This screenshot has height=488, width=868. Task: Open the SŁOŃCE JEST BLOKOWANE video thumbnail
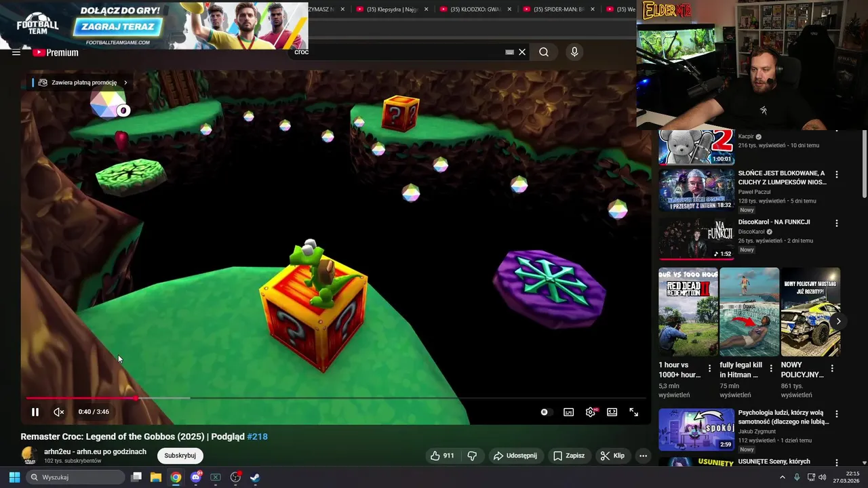(696, 190)
